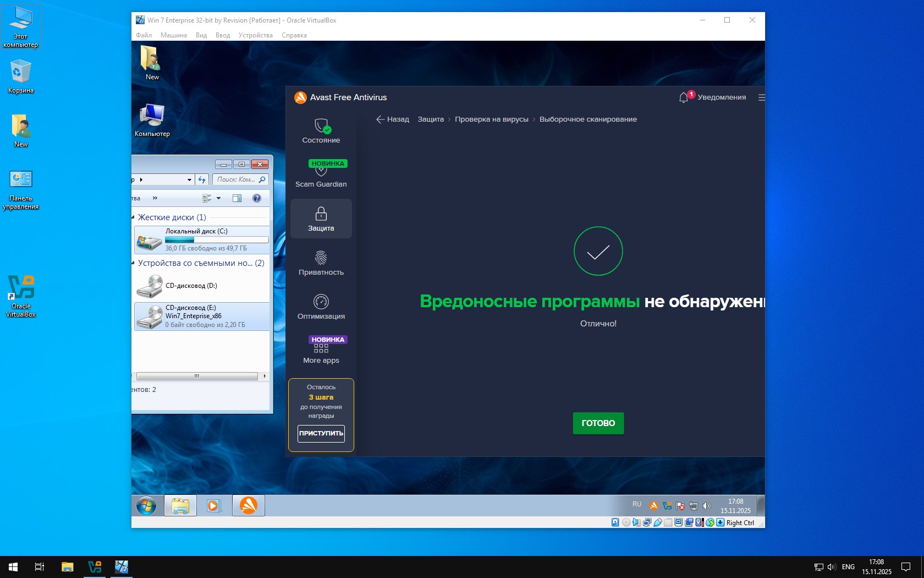Open the Устройства menu in VirtualBox
Image resolution: width=924 pixels, height=578 pixels.
256,35
